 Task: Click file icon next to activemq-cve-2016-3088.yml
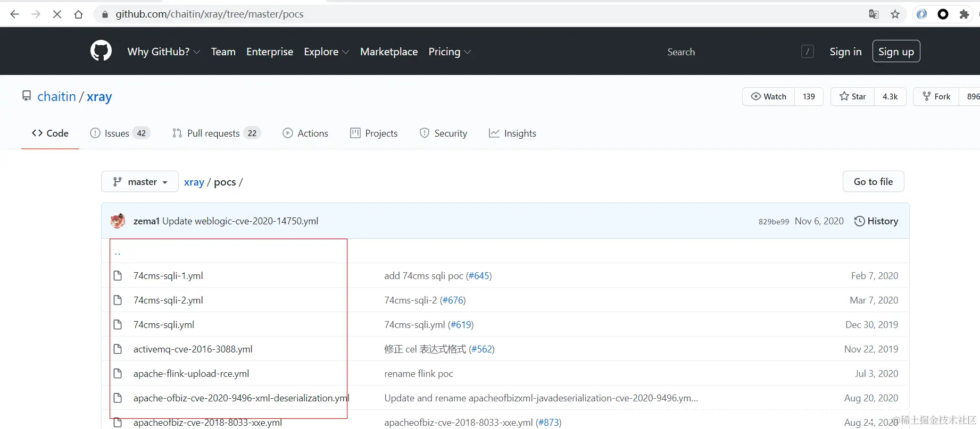(x=118, y=349)
